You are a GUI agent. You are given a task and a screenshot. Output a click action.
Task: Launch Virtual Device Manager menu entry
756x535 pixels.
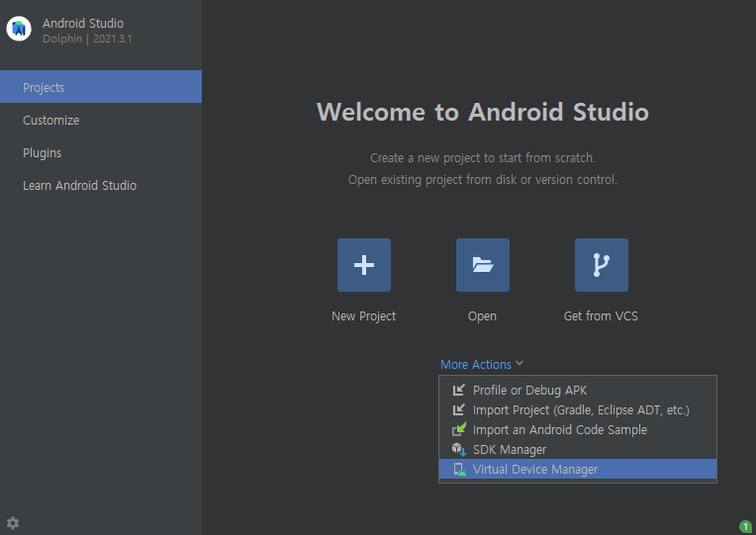click(578, 469)
